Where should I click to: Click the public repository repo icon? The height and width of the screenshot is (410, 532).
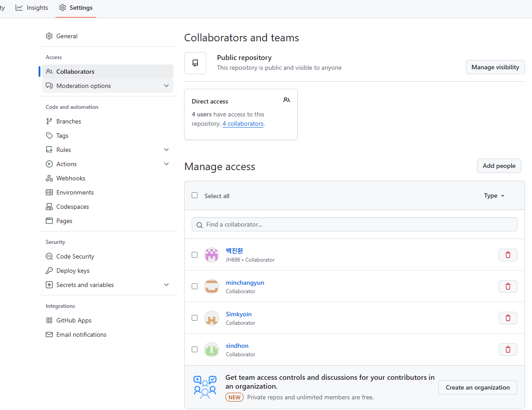195,63
